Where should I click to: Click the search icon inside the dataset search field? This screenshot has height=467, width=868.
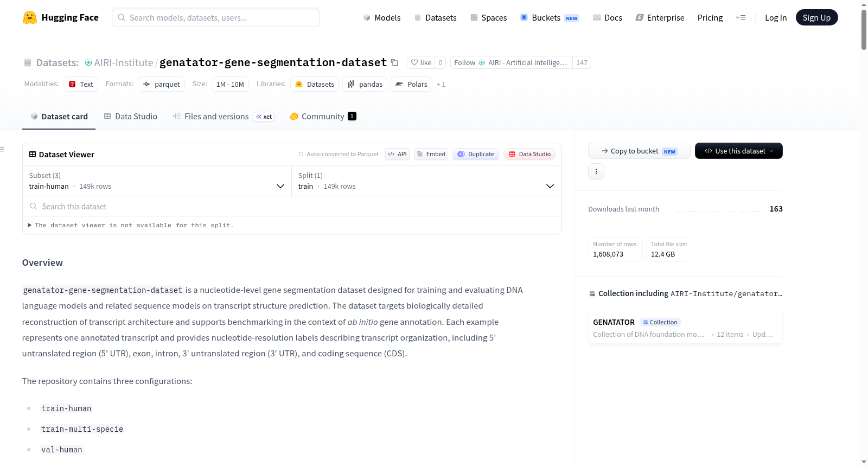[x=34, y=206]
